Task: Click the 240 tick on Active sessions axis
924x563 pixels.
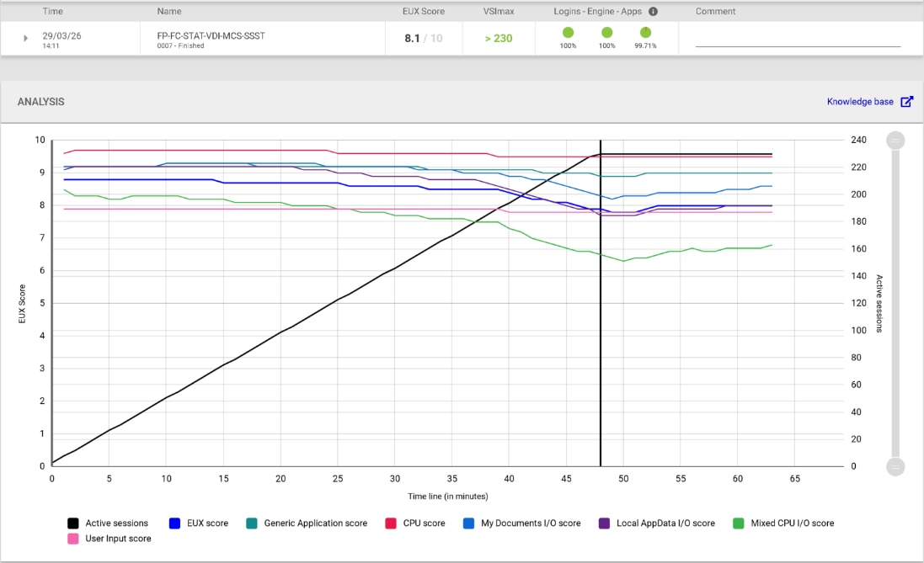Action: point(858,141)
